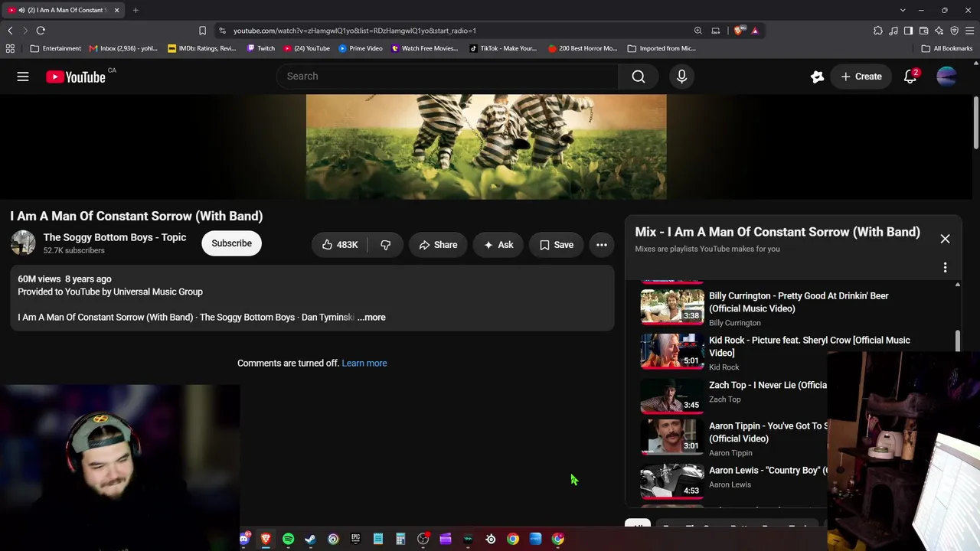Subscribe to The Soggy Bottom Boys channel
The height and width of the screenshot is (551, 980).
[x=231, y=244]
